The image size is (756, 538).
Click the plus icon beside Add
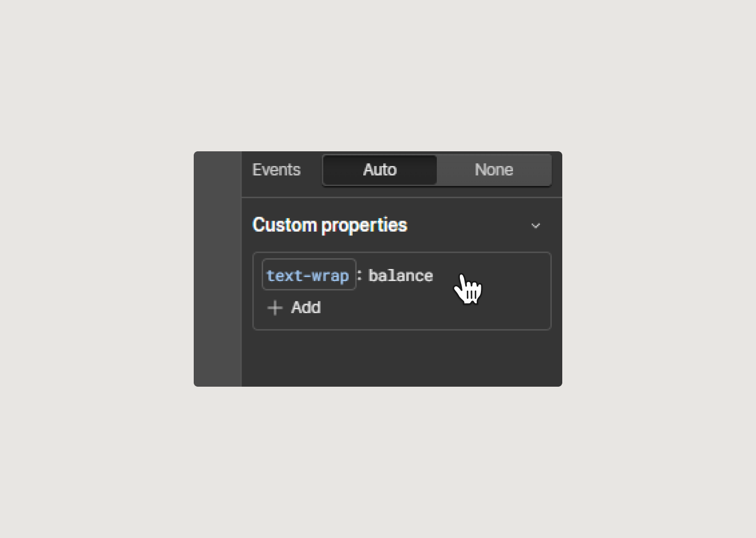(275, 307)
